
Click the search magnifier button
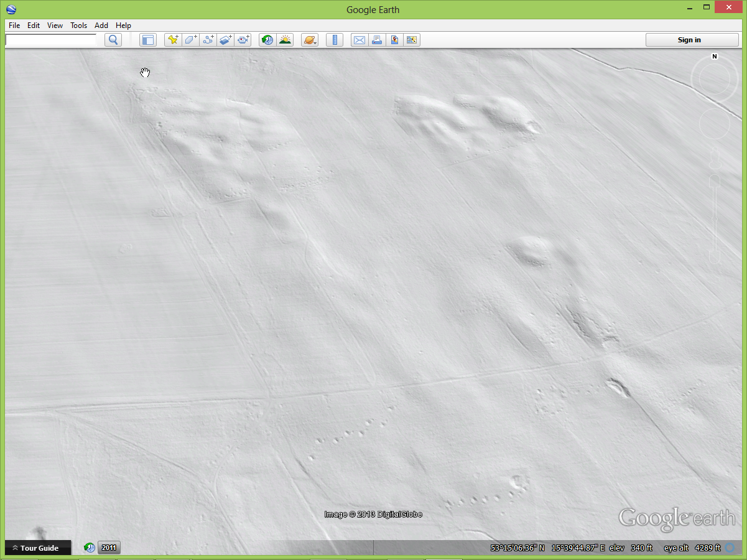click(113, 40)
